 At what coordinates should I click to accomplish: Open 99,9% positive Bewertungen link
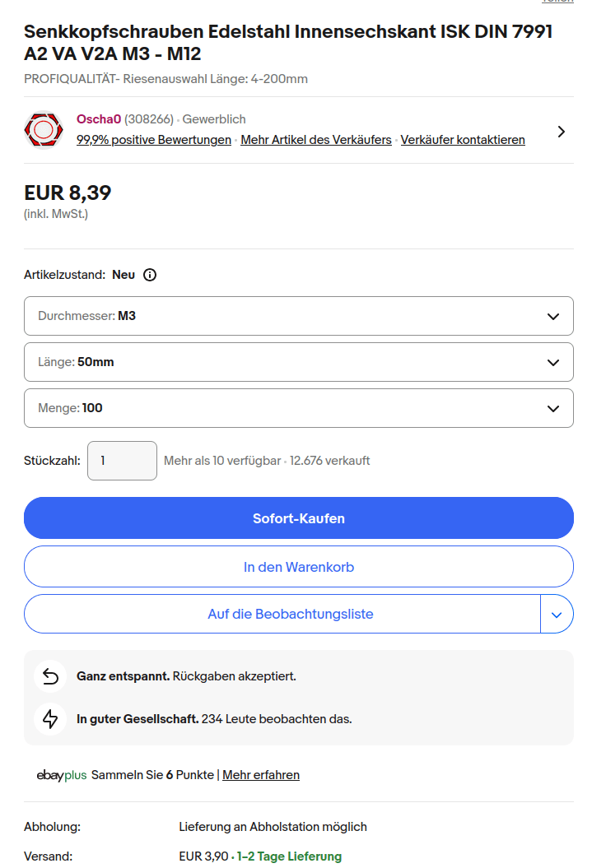[154, 140]
